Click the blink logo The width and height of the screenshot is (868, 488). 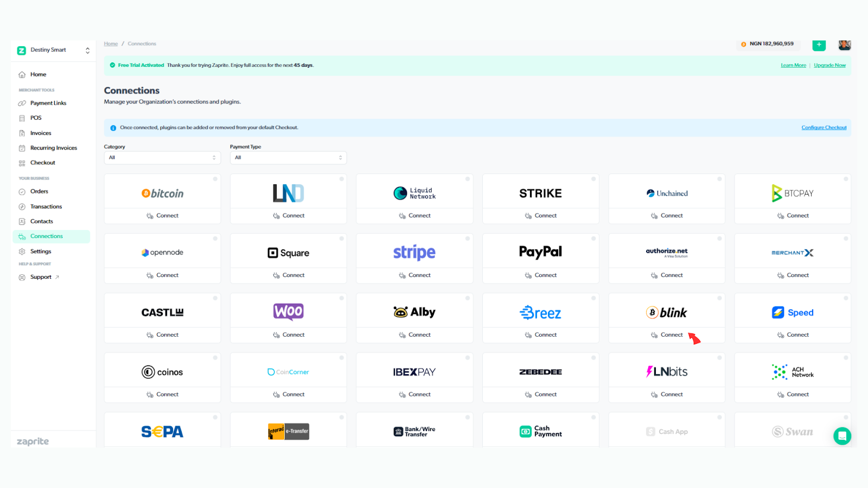[x=667, y=313]
